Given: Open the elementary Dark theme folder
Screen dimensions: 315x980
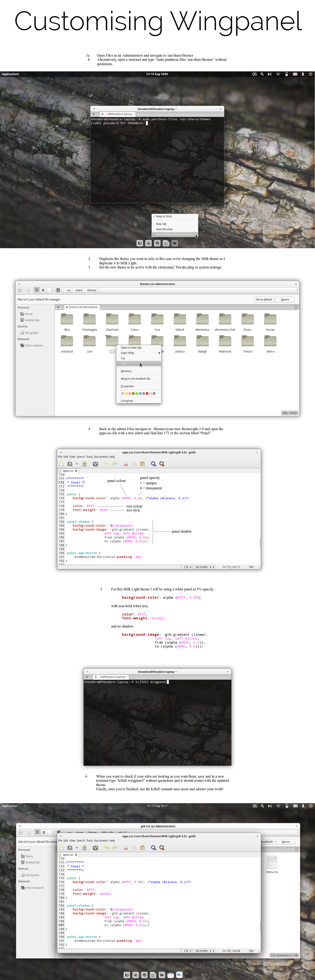Looking at the screenshot, I should (x=225, y=319).
